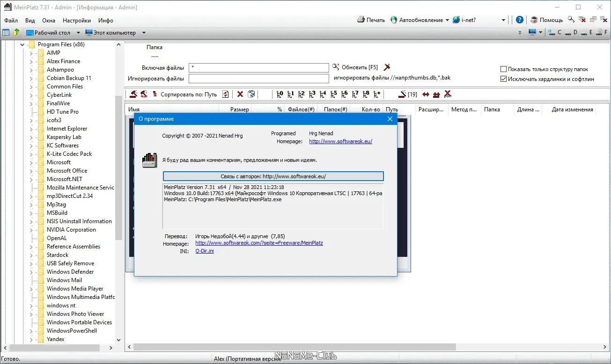Click the 'Файлов(#)' column header

[301, 109]
